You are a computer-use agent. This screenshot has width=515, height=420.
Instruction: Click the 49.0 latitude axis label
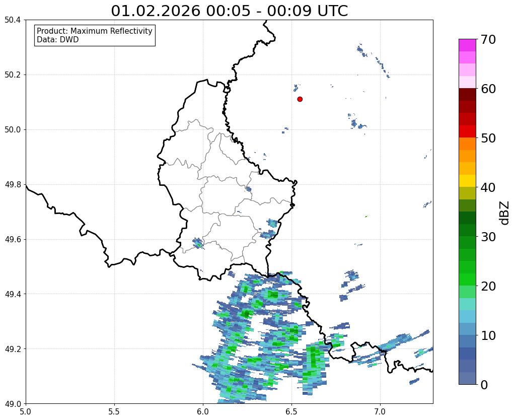click(13, 404)
